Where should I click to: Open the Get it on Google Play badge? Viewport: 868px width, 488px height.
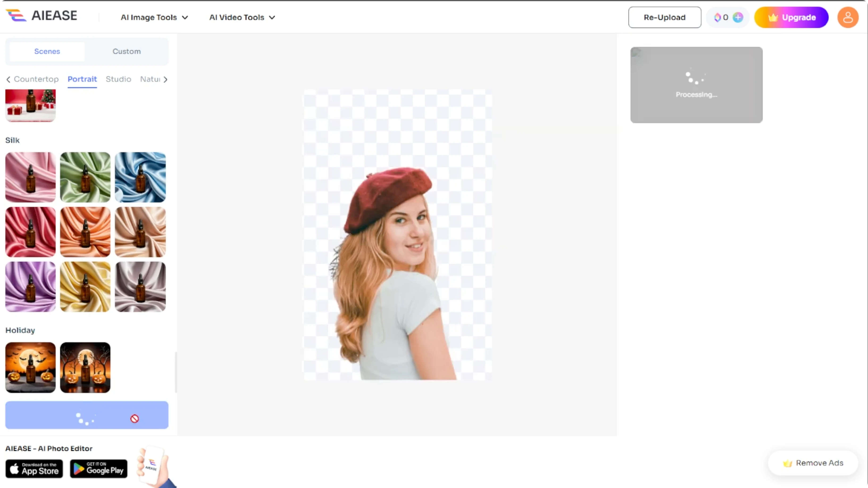pos(99,468)
